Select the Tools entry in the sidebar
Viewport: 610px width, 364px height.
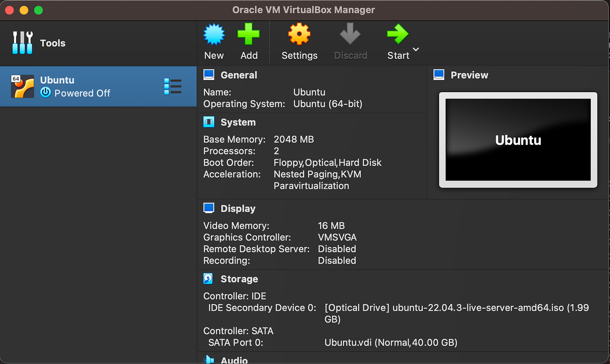pyautogui.click(x=98, y=43)
